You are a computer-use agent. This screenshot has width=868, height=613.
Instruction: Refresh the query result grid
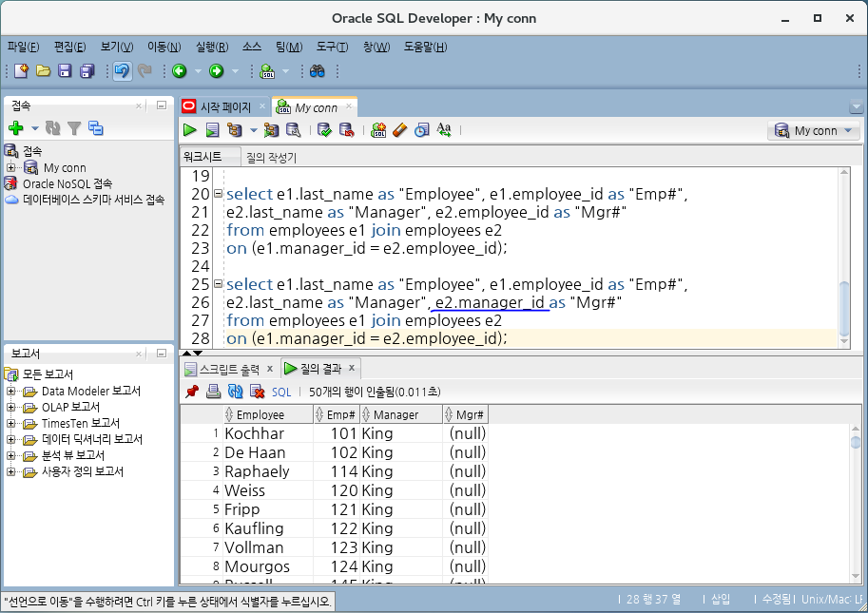235,392
